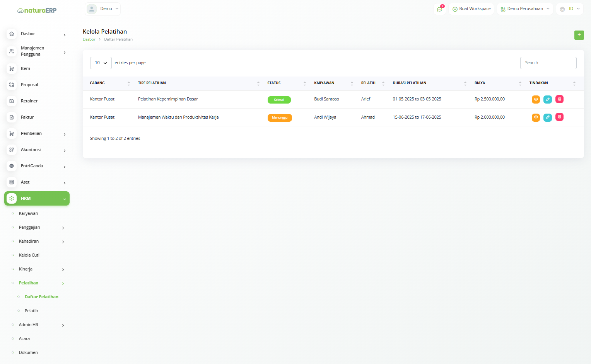Open the Acara menu item
This screenshot has height=364, width=591.
point(24,338)
